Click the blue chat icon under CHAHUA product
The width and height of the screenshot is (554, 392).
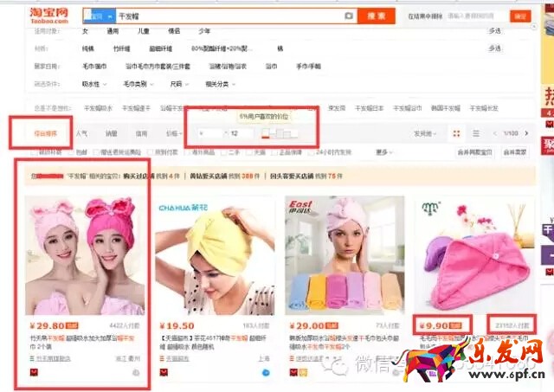[x=266, y=373]
